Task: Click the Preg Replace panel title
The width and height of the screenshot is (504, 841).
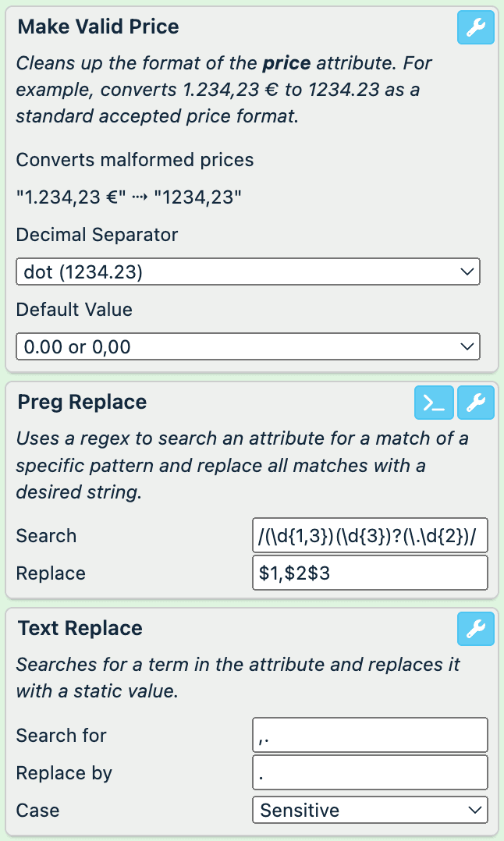Action: tap(82, 402)
